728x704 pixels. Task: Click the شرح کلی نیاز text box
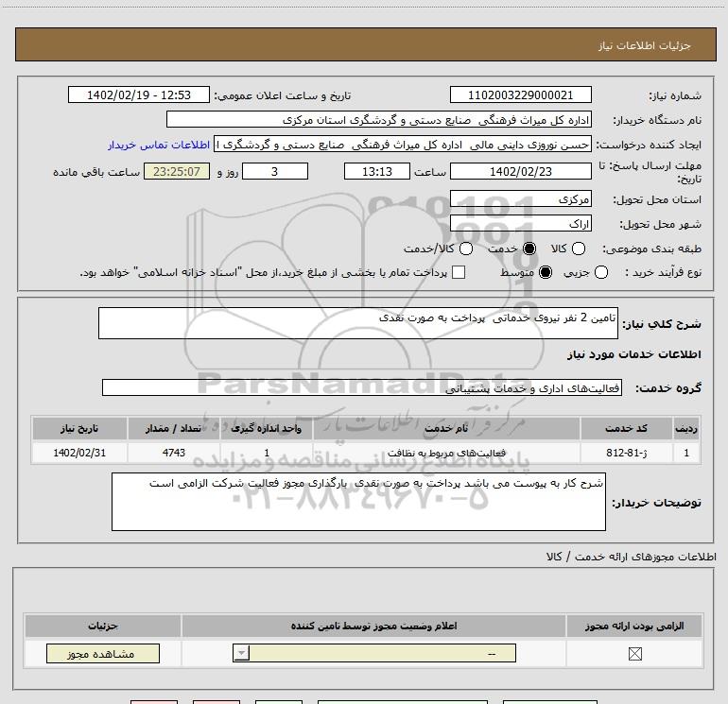coord(358,323)
